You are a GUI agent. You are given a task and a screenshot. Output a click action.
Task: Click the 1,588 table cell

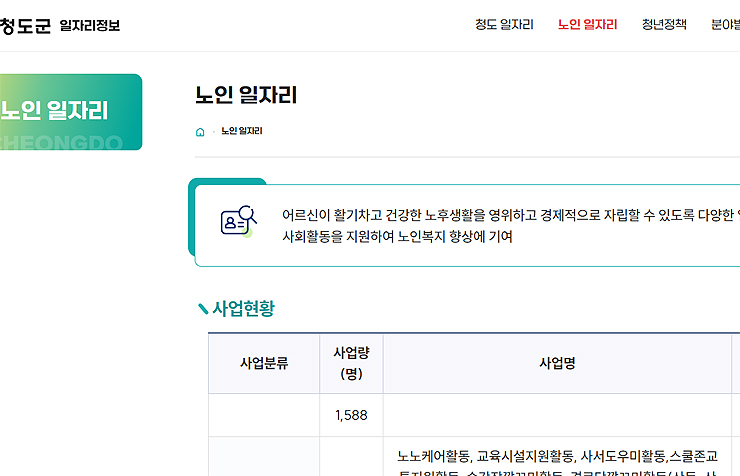click(x=351, y=415)
